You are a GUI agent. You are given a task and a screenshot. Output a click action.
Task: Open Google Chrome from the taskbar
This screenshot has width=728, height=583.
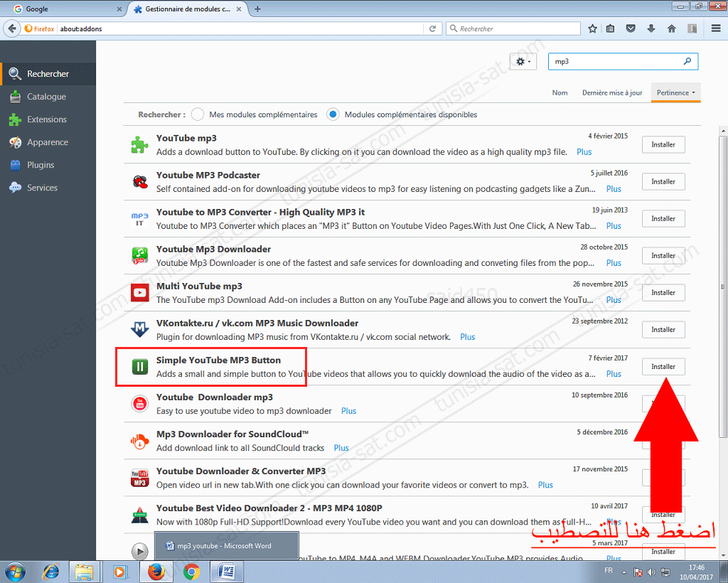click(x=191, y=572)
